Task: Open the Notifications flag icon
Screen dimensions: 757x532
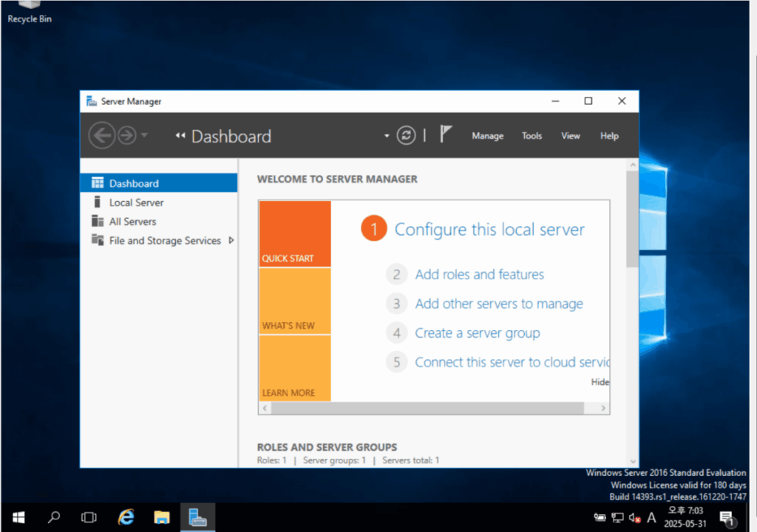Action: tap(446, 134)
